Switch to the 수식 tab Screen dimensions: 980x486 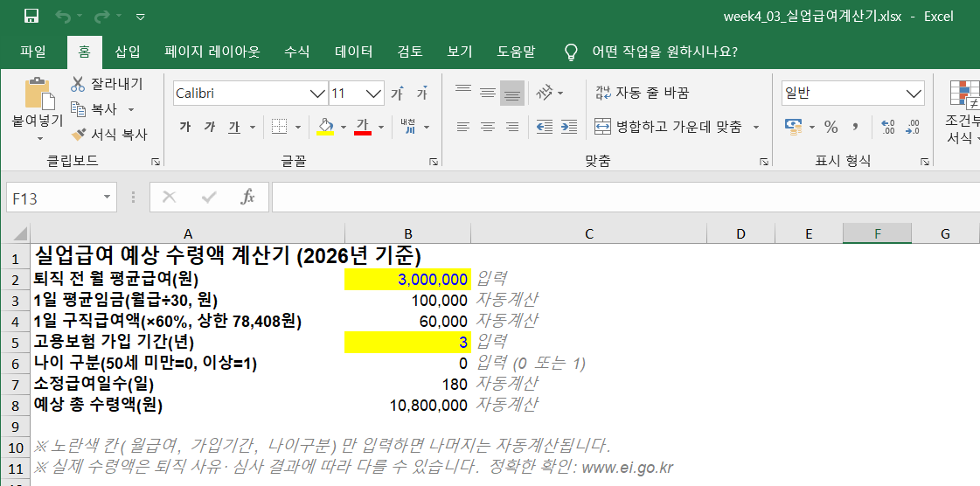(297, 52)
